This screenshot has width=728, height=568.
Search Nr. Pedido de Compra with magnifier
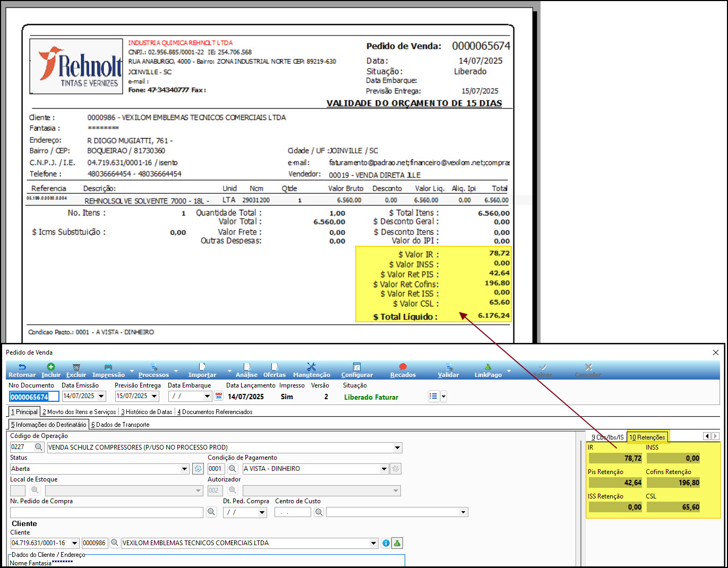coord(211,512)
